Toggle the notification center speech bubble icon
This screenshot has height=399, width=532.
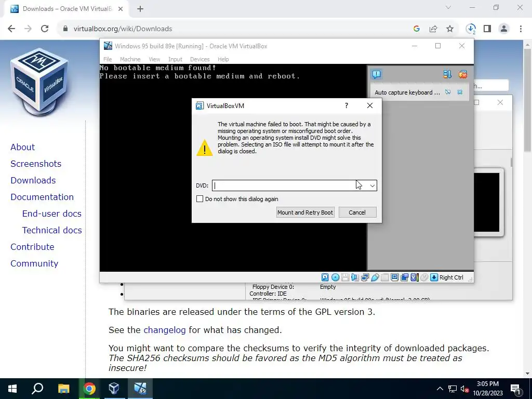coord(376,74)
